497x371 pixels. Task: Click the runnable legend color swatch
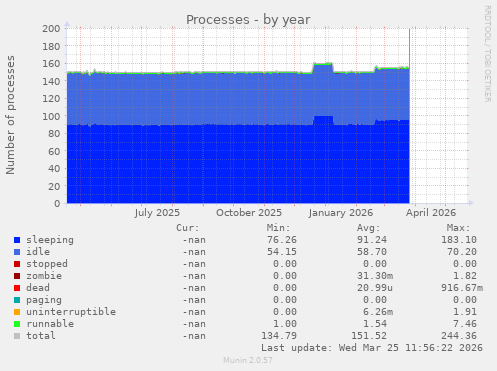(x=17, y=324)
